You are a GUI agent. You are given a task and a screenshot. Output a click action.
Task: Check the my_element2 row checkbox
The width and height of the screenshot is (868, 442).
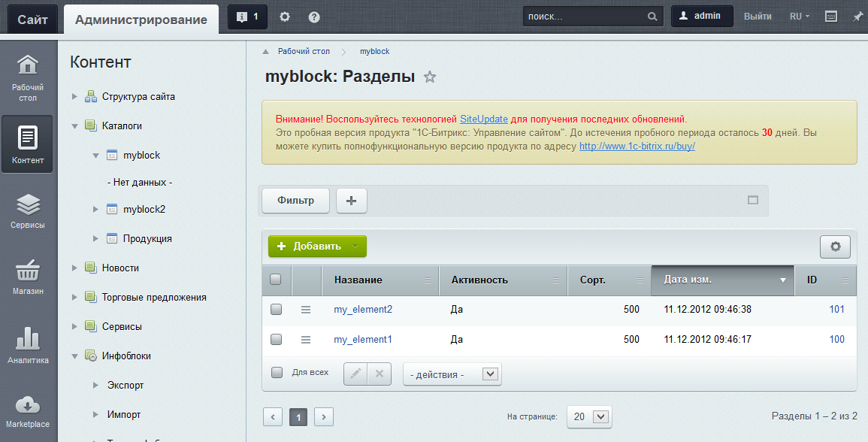tap(277, 310)
